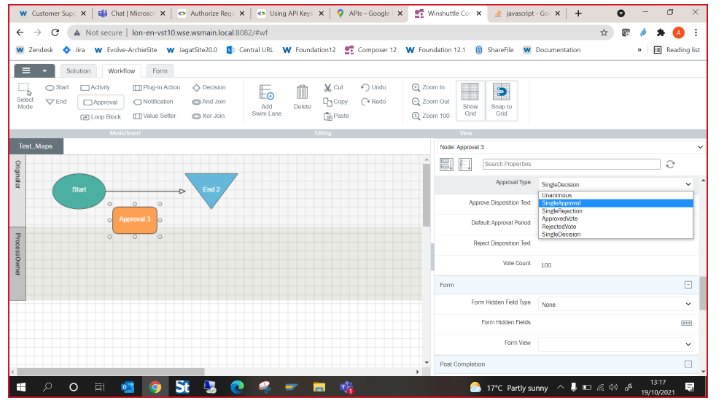Open the Form Hidden Field Type dropdown
The image size is (724, 405).
coord(615,303)
